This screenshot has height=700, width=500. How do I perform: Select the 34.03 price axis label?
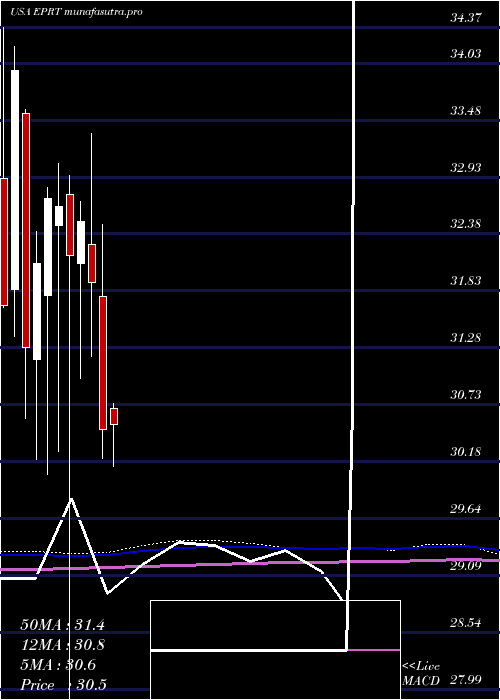pyautogui.click(x=466, y=54)
